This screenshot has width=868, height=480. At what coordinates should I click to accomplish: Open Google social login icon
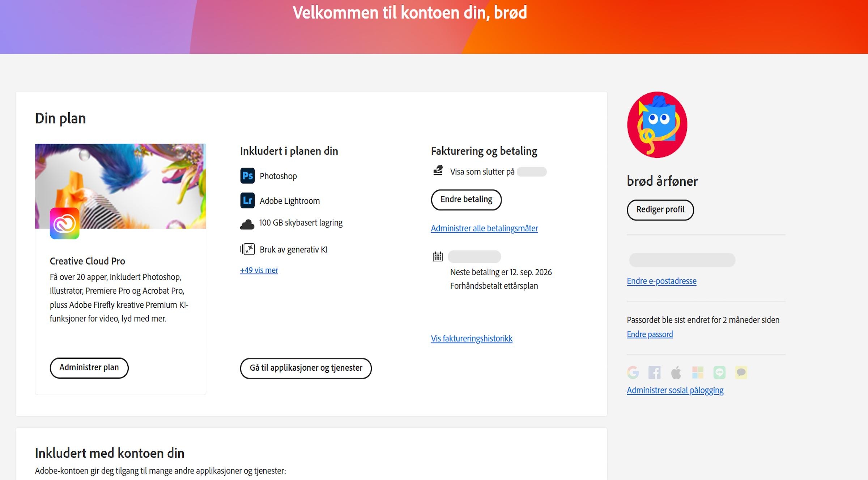click(633, 372)
